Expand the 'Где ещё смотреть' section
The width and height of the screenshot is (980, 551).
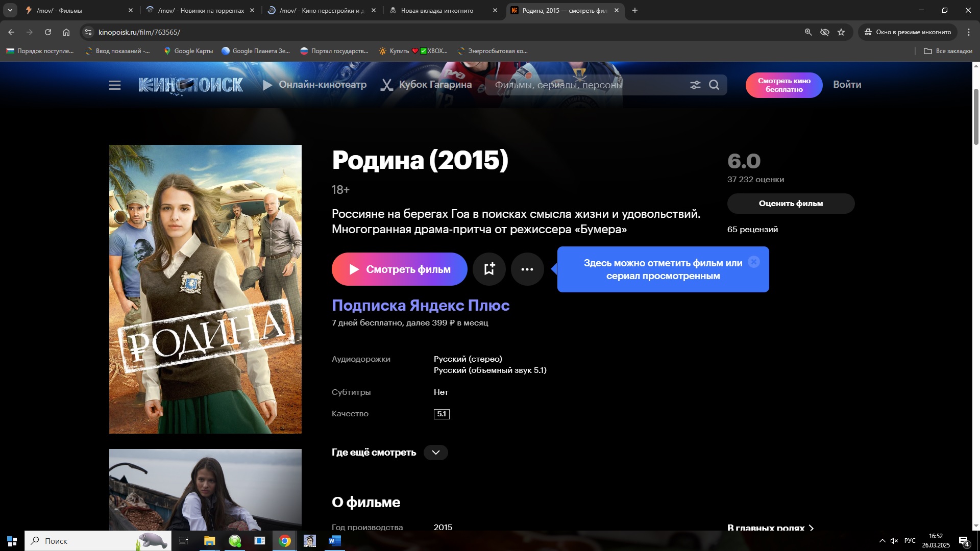click(435, 453)
